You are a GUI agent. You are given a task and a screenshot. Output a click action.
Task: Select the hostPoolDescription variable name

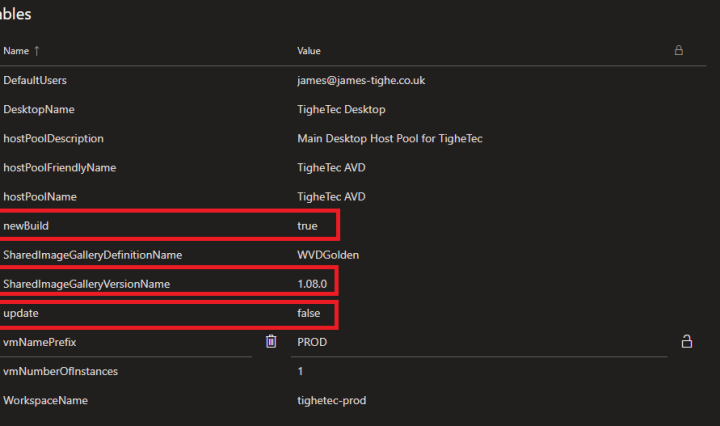click(x=53, y=138)
